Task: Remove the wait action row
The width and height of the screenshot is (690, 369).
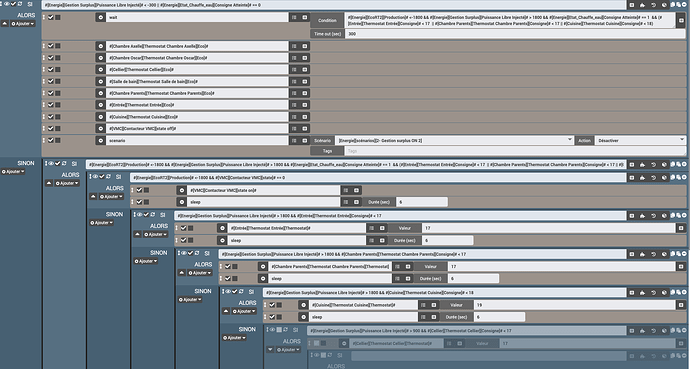Action: pyautogui.click(x=100, y=17)
